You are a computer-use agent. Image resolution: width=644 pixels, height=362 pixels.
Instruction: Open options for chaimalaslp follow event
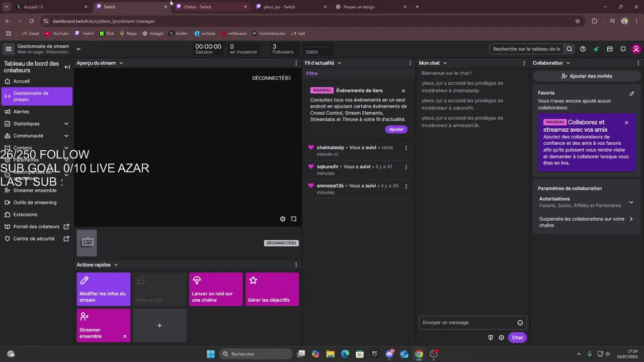point(406,148)
